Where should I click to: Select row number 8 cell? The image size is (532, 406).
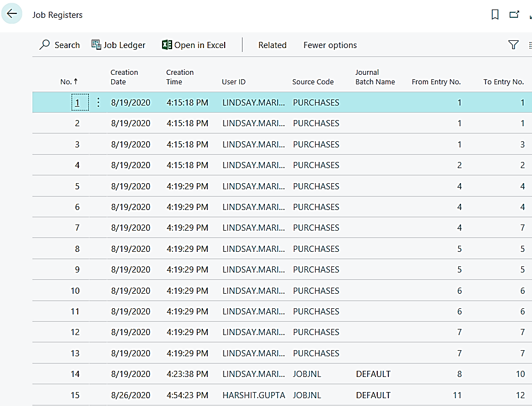77,249
